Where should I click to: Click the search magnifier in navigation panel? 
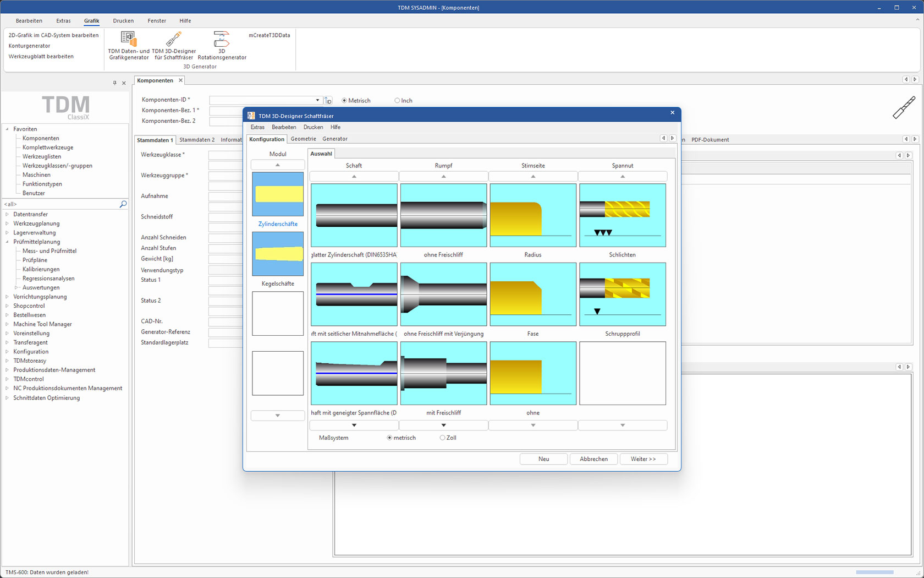click(x=123, y=204)
